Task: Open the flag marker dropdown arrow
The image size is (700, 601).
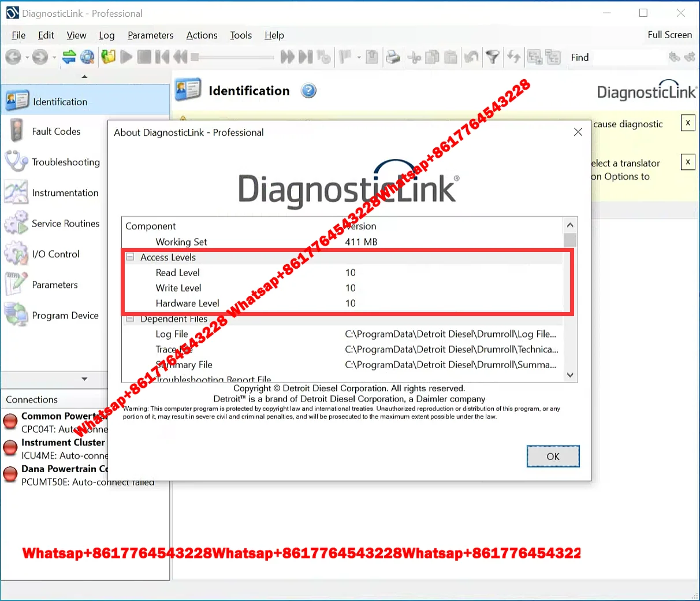Action: [359, 57]
